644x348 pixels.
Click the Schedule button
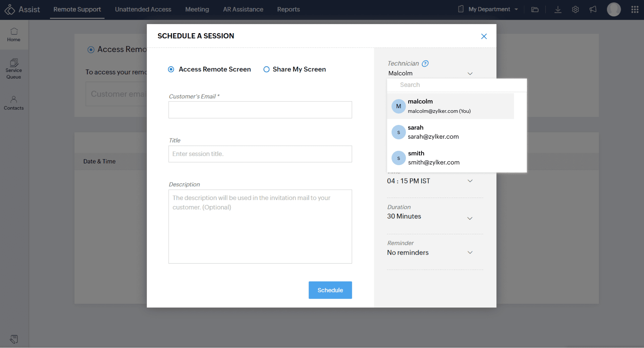pyautogui.click(x=330, y=290)
